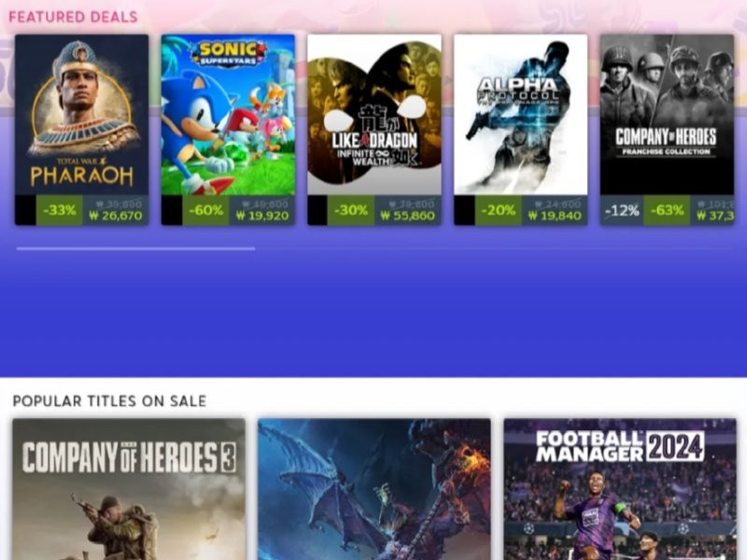This screenshot has width=747, height=560.
Task: Click the -63% bundle discount badge
Action: click(667, 210)
